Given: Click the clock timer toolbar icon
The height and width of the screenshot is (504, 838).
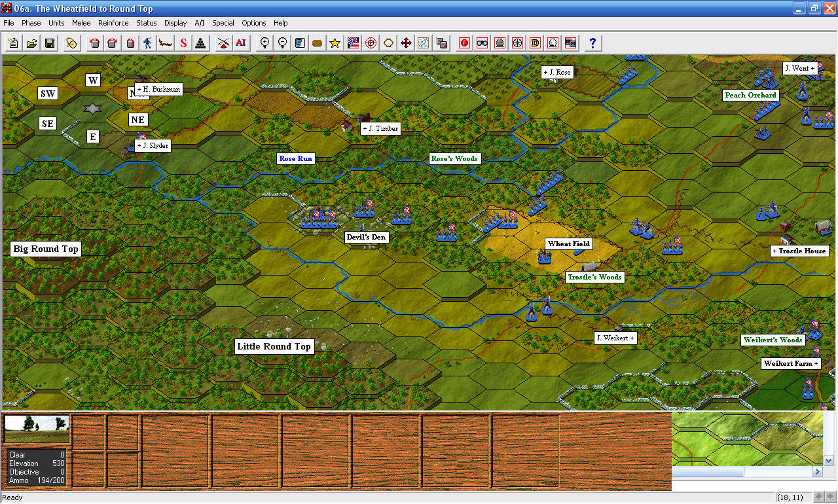Looking at the screenshot, I should pyautogui.click(x=72, y=43).
